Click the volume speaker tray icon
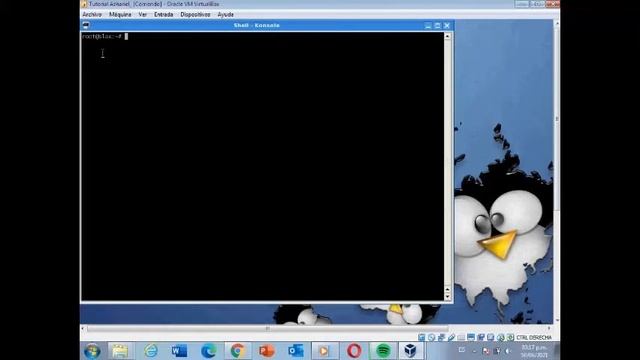The image size is (640, 360). (509, 351)
